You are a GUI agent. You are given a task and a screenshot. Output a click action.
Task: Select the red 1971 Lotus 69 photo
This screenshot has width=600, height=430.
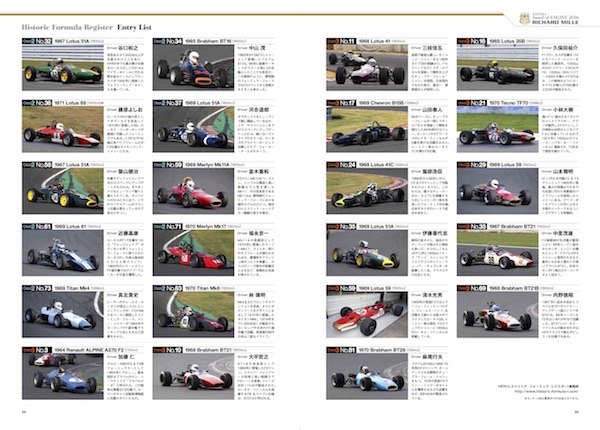point(63,129)
